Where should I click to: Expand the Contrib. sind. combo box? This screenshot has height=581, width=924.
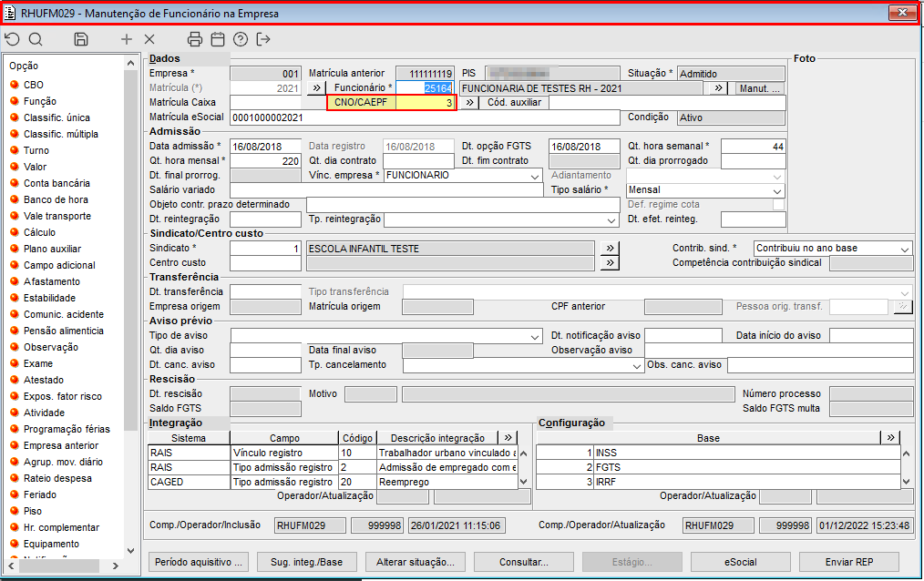pos(904,249)
